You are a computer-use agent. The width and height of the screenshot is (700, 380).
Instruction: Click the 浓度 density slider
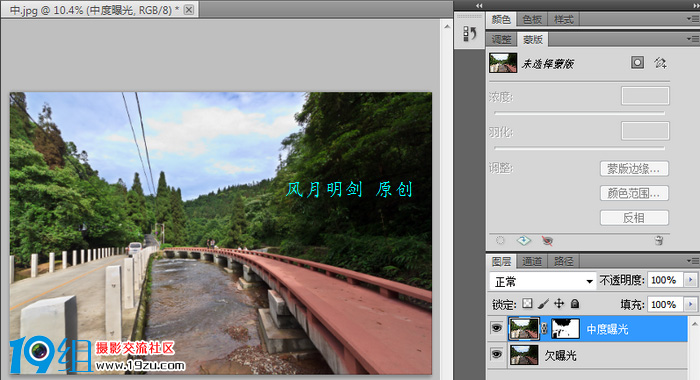pyautogui.click(x=579, y=113)
